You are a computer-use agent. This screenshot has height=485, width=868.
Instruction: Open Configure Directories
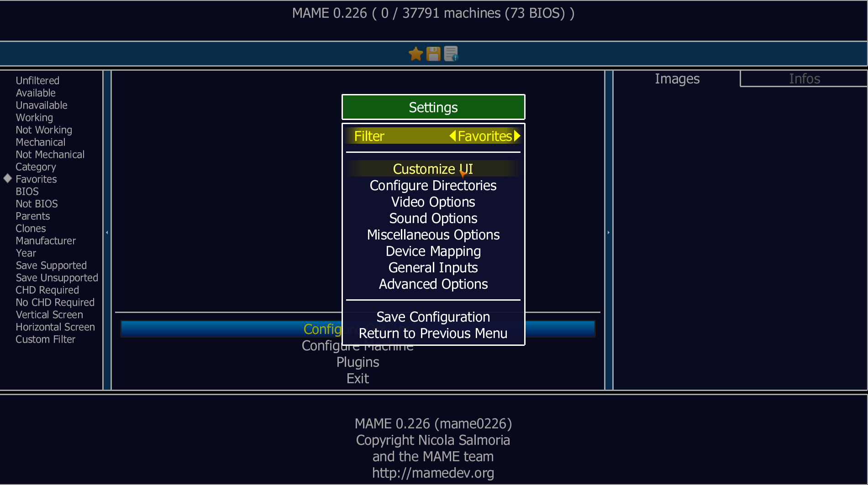[x=433, y=185]
